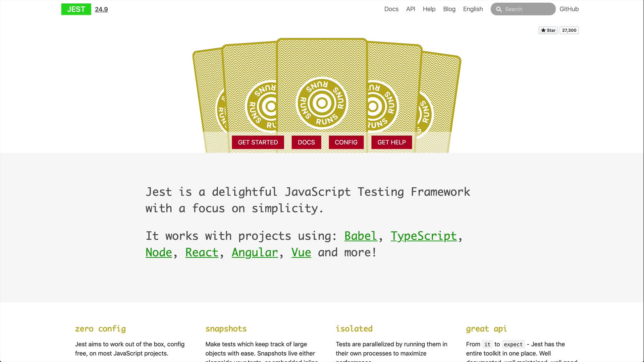Follow the Babel link
The height and width of the screenshot is (362, 644).
[x=361, y=236]
